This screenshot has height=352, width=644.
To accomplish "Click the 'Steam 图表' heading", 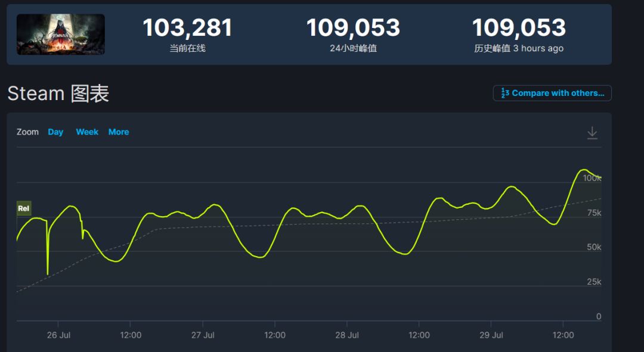I will click(x=58, y=94).
